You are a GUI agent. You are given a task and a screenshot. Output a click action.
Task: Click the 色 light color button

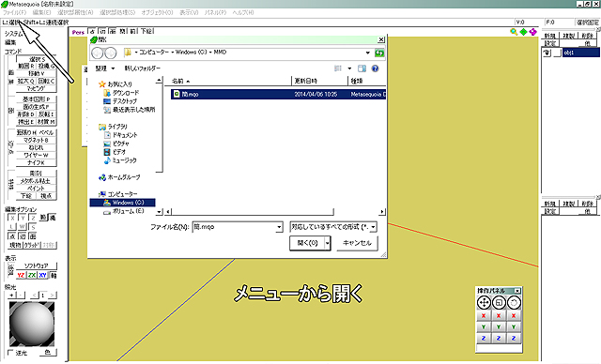click(48, 352)
